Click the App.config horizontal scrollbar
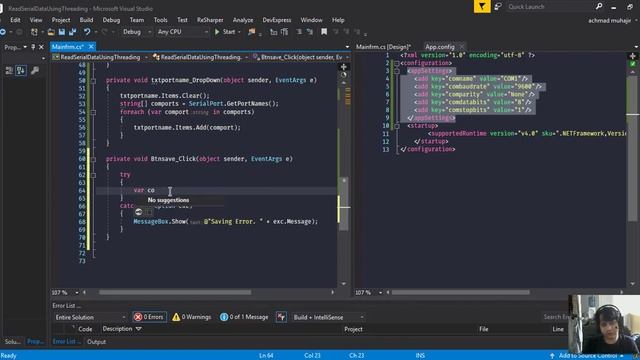The width and height of the screenshot is (640, 360). 461,292
